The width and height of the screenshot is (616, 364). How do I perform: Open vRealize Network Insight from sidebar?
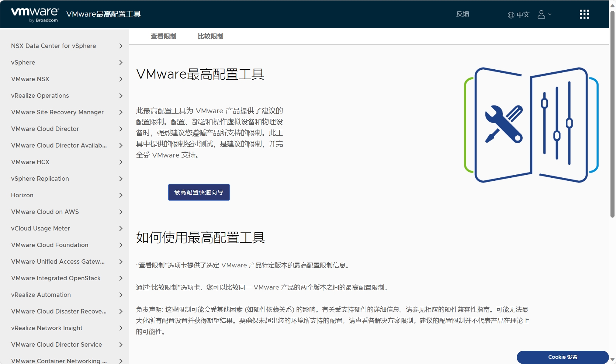tap(47, 328)
